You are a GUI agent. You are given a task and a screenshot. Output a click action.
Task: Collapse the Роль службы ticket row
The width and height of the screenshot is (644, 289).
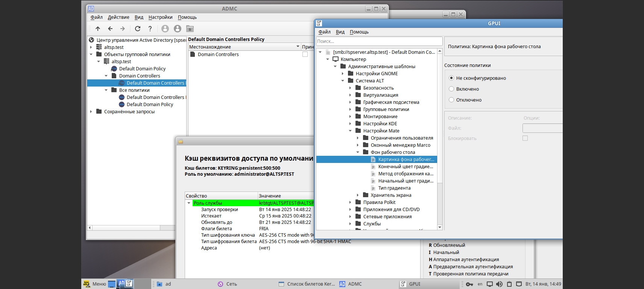point(189,203)
